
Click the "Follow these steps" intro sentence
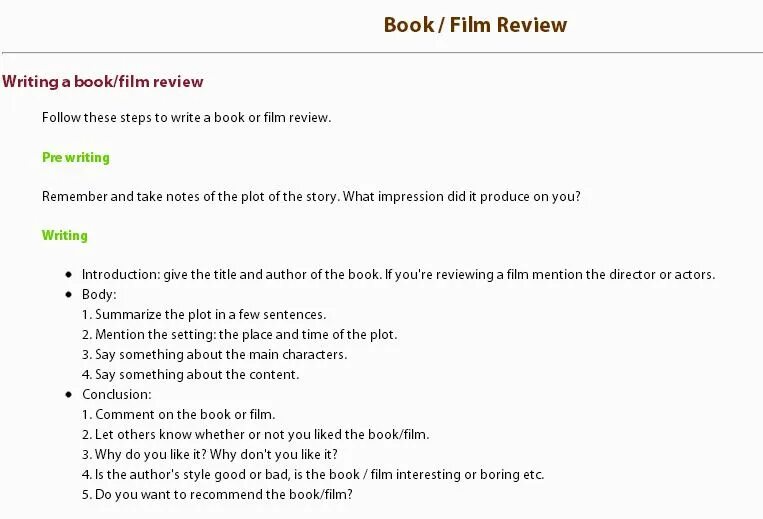tap(186, 117)
